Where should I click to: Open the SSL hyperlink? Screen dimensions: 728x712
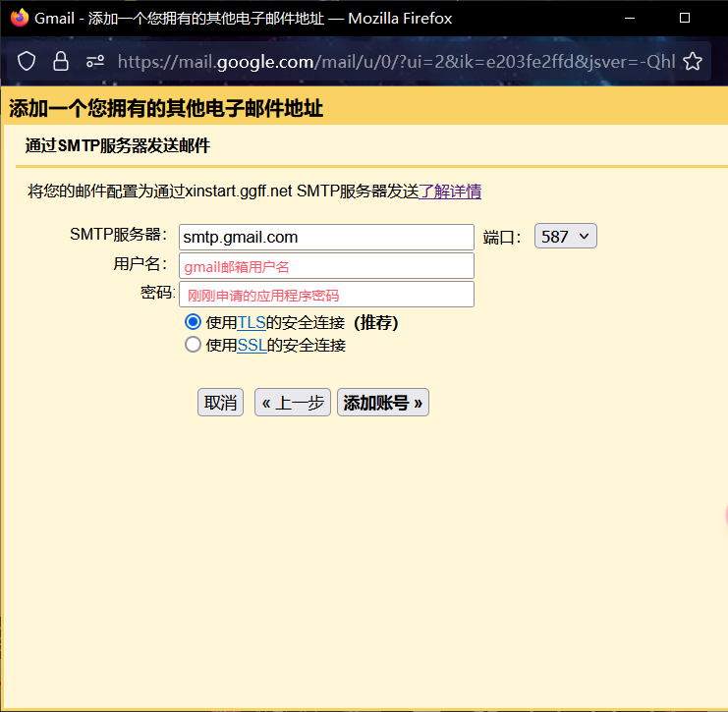coord(252,346)
